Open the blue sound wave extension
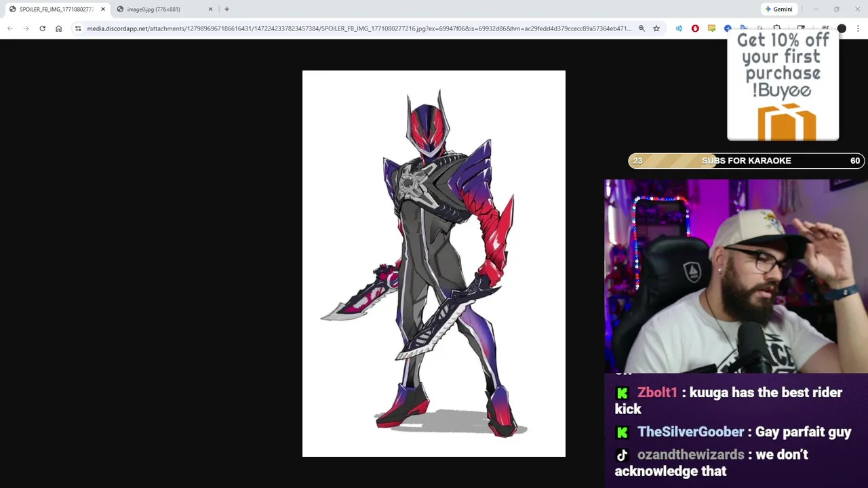This screenshot has width=868, height=488. 679,28
